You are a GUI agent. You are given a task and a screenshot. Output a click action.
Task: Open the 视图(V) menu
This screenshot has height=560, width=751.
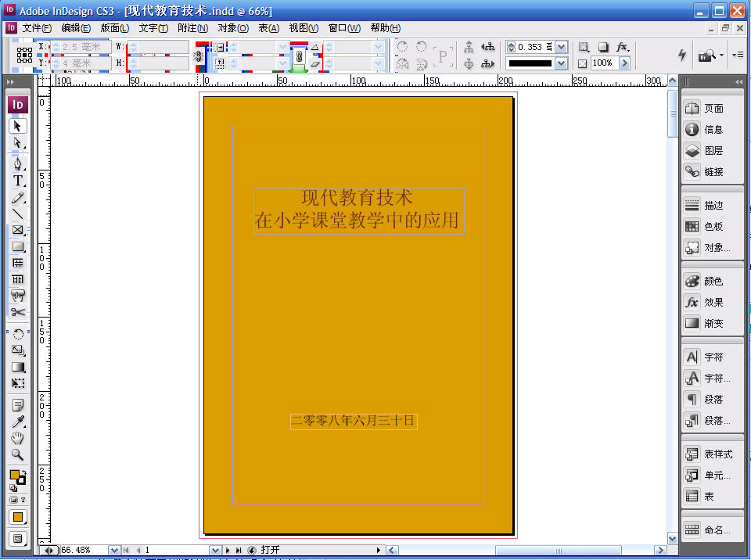tap(304, 28)
